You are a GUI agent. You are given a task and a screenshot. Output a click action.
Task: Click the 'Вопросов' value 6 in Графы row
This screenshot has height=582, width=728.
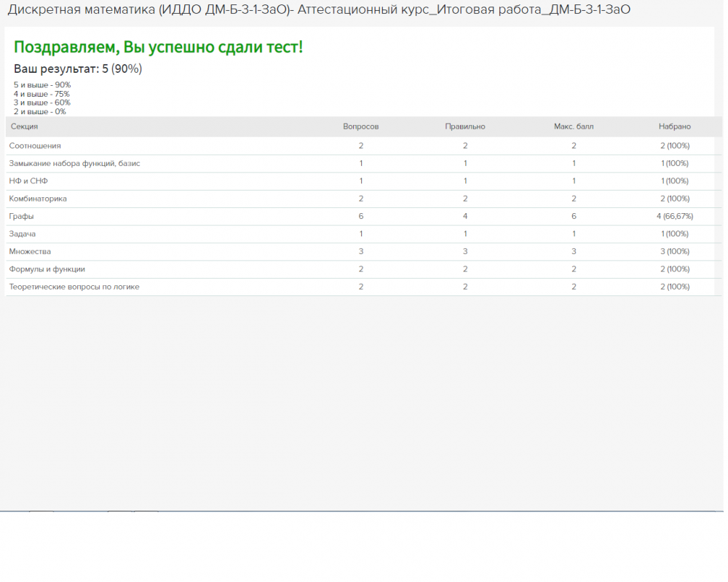(x=361, y=216)
